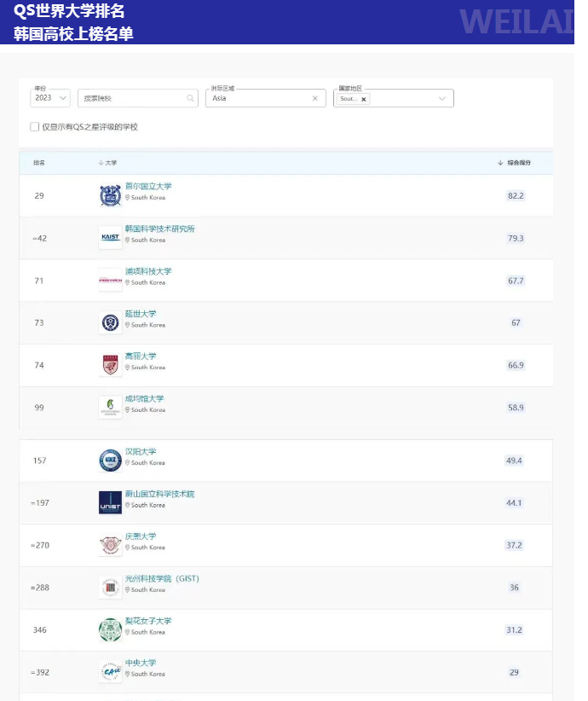
Task: Click location pin icon in 汉阳大学 row
Action: point(127,463)
